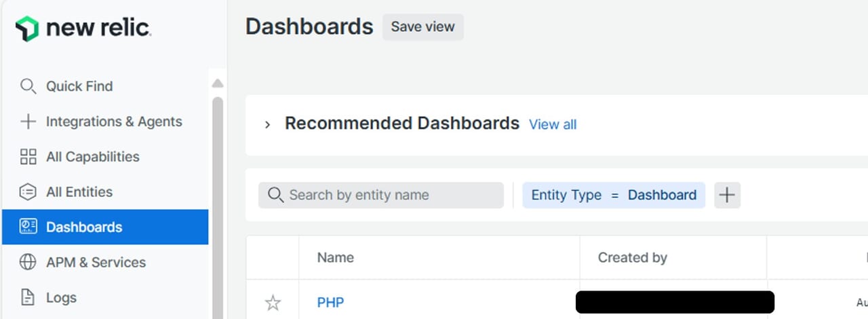
Task: Click the All Entities hexagon icon
Action: 28,192
